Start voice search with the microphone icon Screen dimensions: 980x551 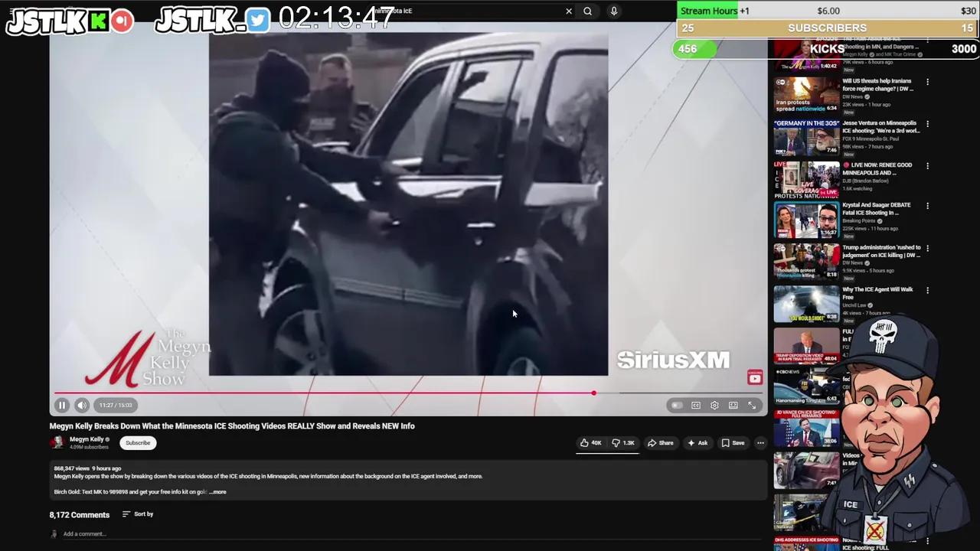click(613, 11)
